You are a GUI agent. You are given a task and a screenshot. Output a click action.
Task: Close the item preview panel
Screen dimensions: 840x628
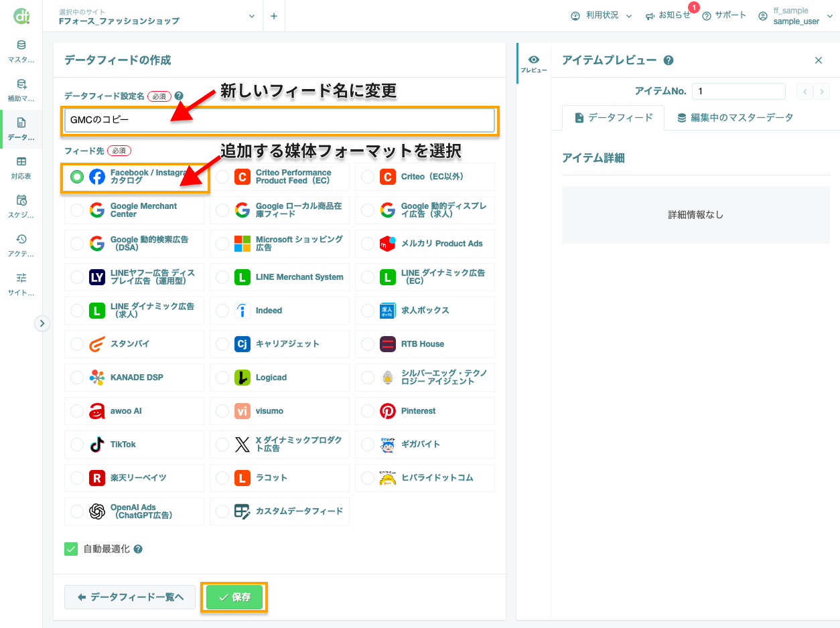[818, 60]
